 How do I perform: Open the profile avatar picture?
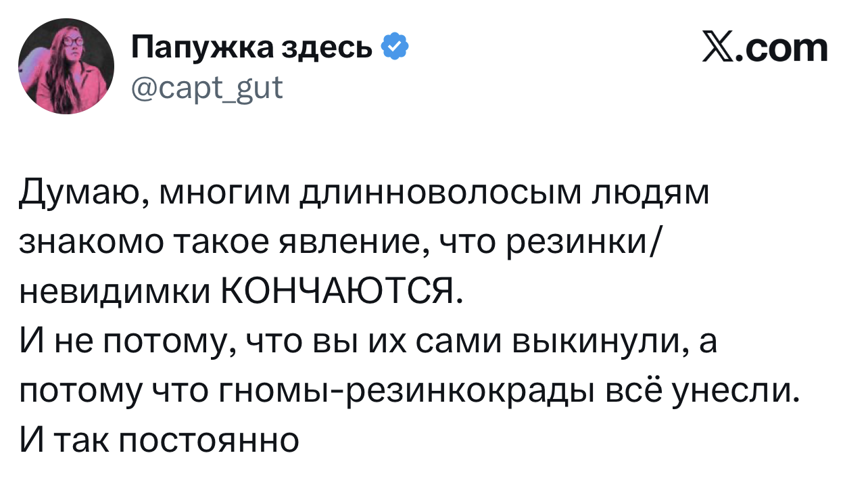coord(66,66)
